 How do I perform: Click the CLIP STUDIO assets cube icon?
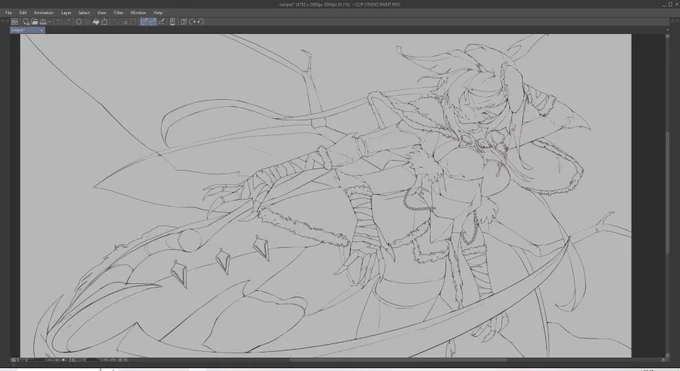tap(184, 22)
